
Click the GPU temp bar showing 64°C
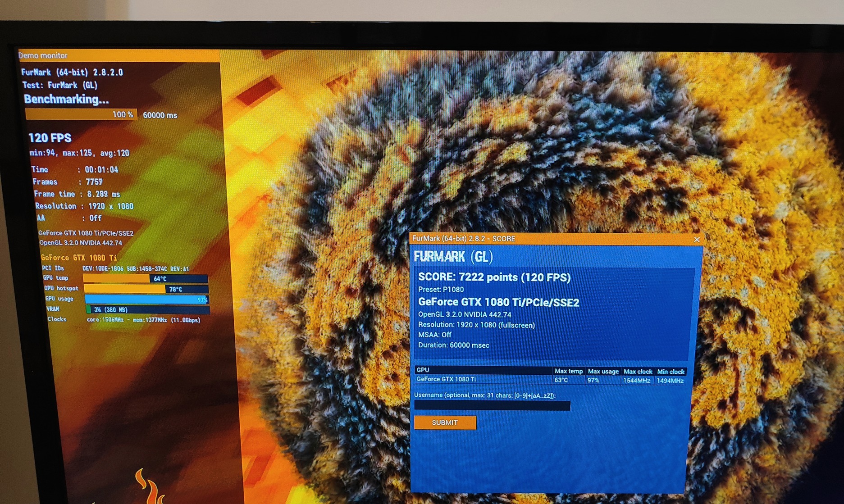146,279
